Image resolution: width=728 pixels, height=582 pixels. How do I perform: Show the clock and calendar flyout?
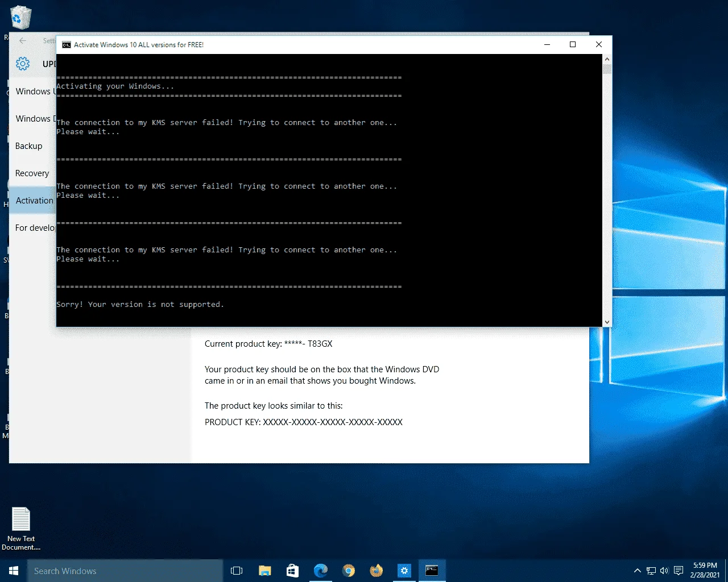point(705,571)
